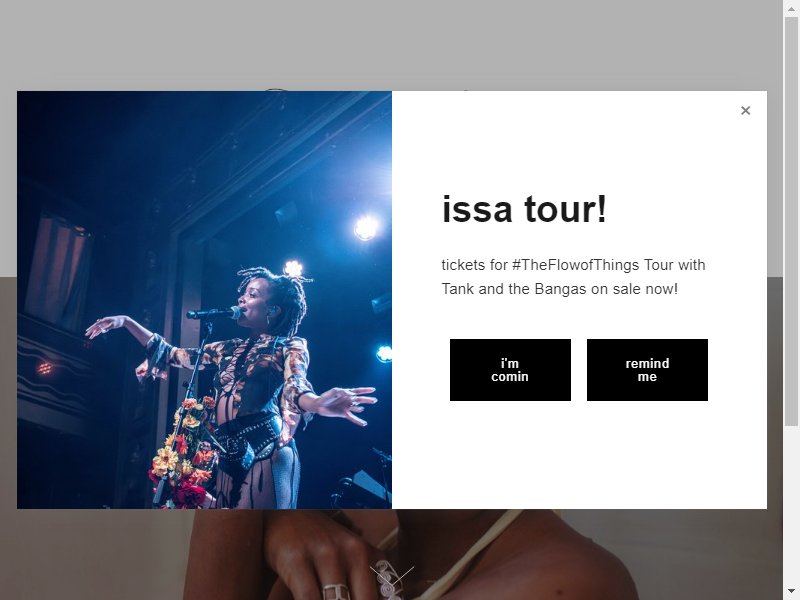Click the bright stage spotlight in photo
The height and width of the screenshot is (600, 800).
366,228
